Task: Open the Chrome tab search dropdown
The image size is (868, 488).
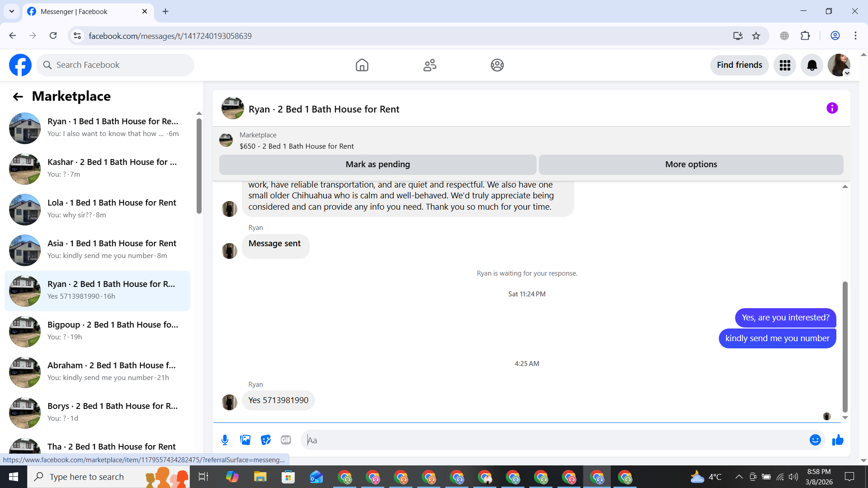Action: (x=12, y=11)
